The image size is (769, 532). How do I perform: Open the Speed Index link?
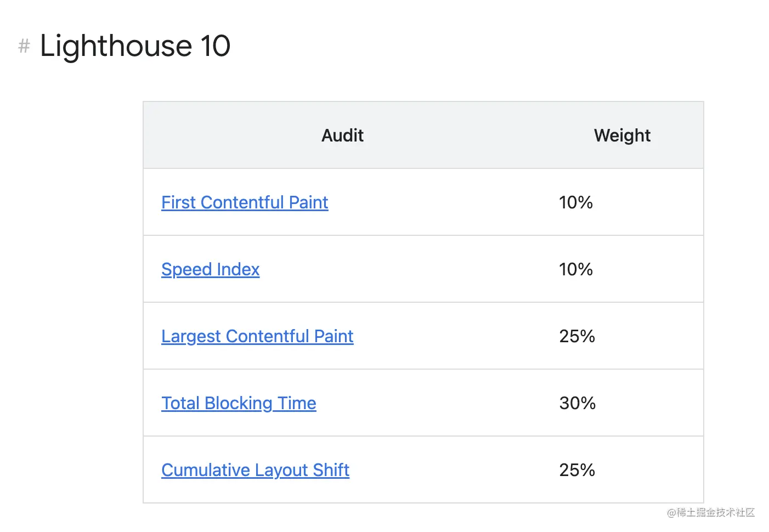[x=210, y=269]
